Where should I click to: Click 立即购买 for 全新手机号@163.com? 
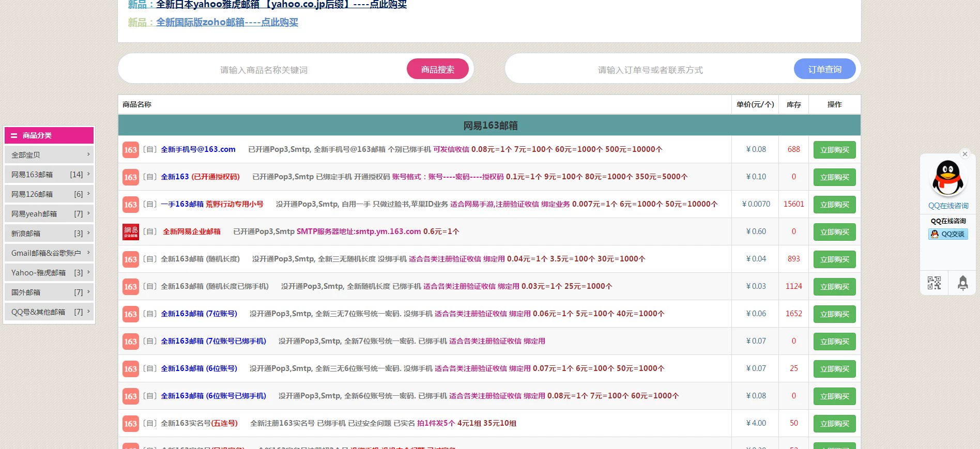pyautogui.click(x=834, y=150)
